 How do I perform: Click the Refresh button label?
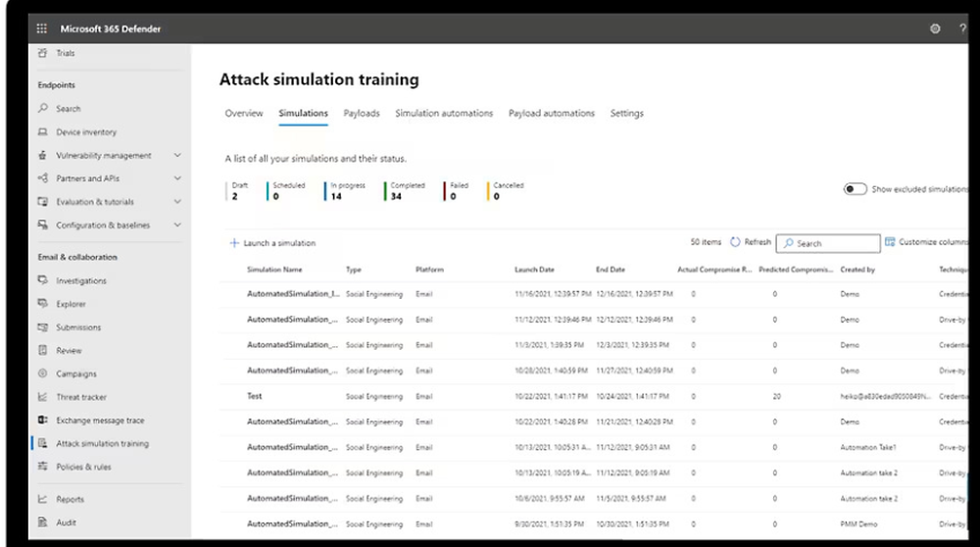pyautogui.click(x=758, y=242)
